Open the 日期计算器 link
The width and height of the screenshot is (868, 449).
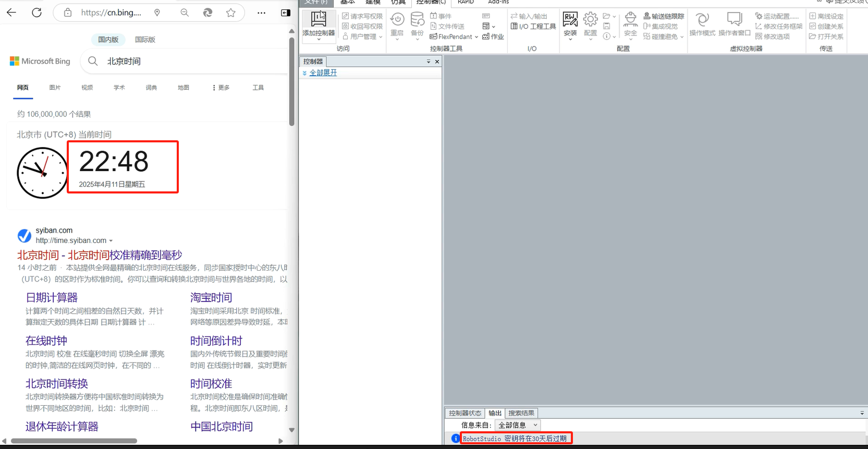pyautogui.click(x=52, y=297)
